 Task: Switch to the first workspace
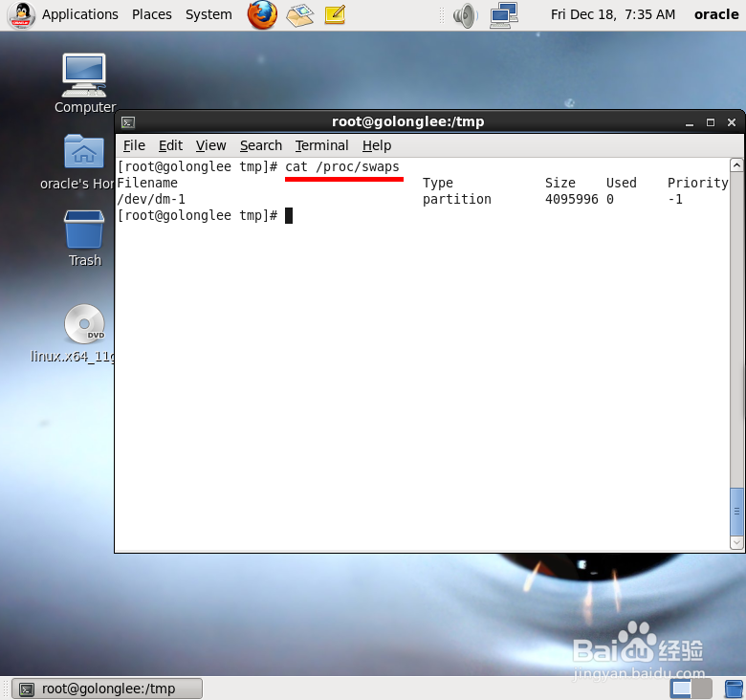click(x=681, y=689)
